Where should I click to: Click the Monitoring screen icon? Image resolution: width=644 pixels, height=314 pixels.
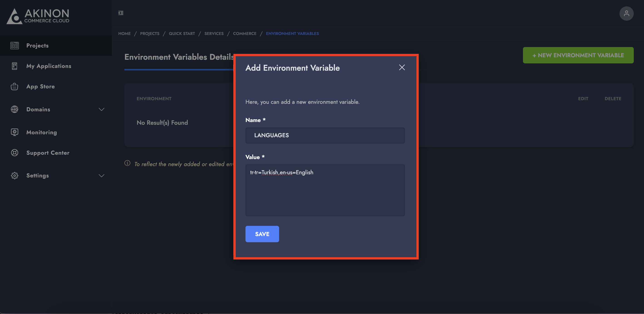[x=15, y=132]
